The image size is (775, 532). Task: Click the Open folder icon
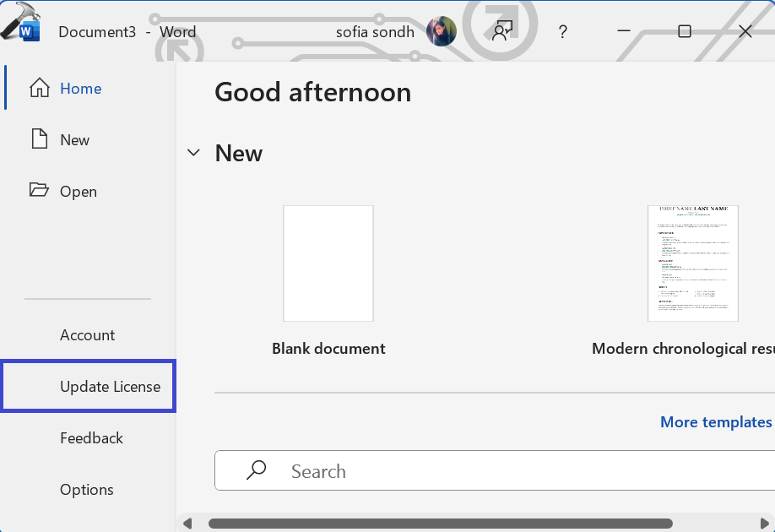pos(39,190)
